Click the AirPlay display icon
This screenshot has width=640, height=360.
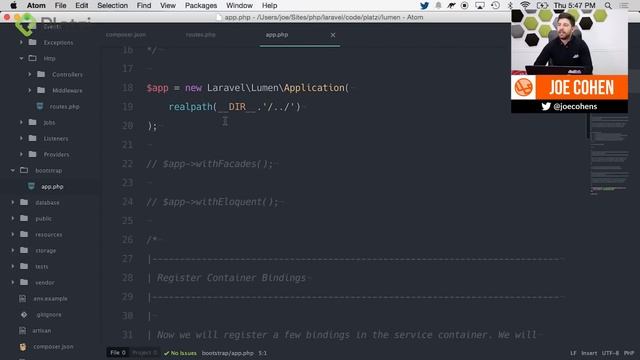tap(480, 5)
